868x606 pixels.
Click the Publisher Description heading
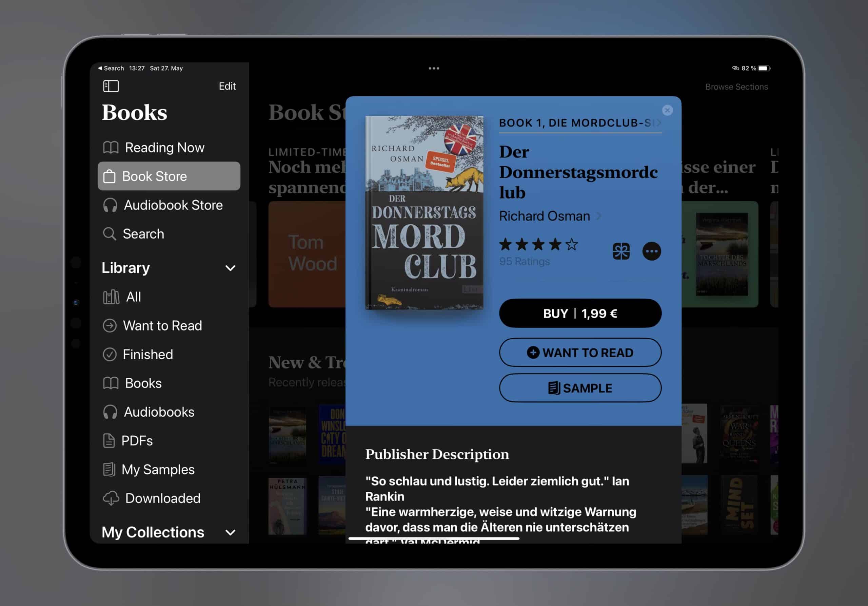click(437, 454)
